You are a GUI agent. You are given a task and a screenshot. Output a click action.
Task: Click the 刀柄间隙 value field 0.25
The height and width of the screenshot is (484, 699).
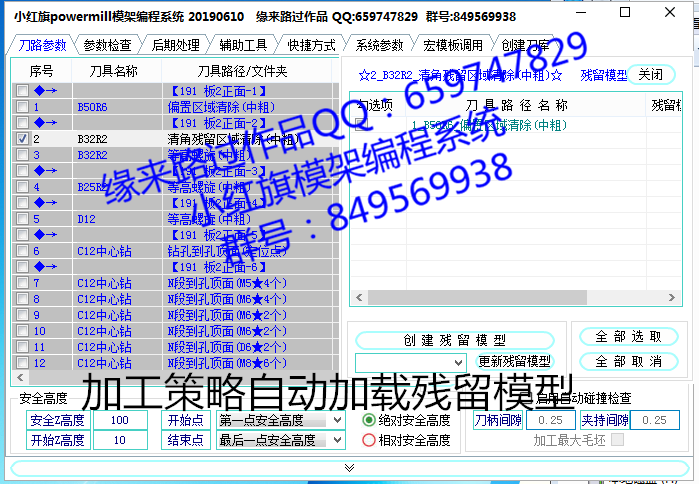pos(551,420)
